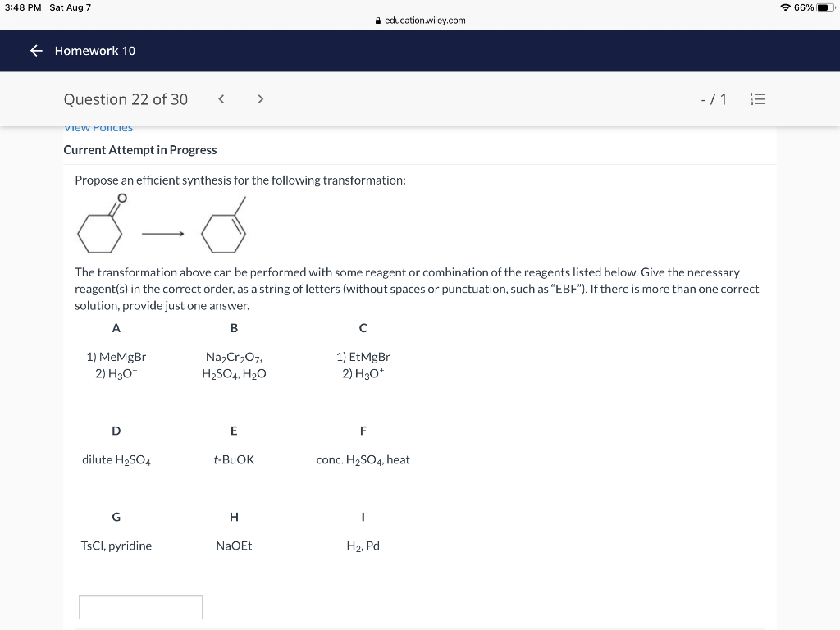Viewport: 840px width, 630px height.
Task: Click reagent C EtMgBr text
Action: coord(363,365)
